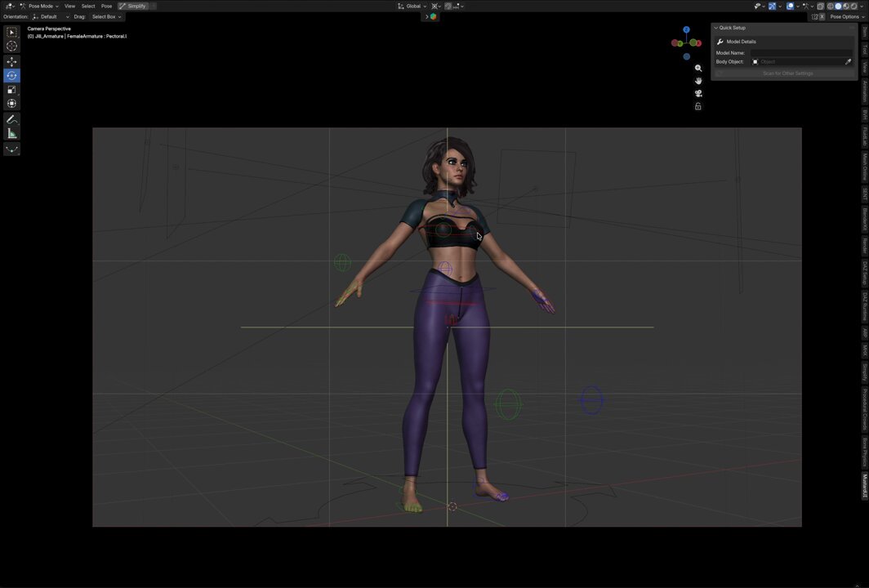Open the Pose menu in header
Viewport: 869px width, 588px height.
[106, 6]
